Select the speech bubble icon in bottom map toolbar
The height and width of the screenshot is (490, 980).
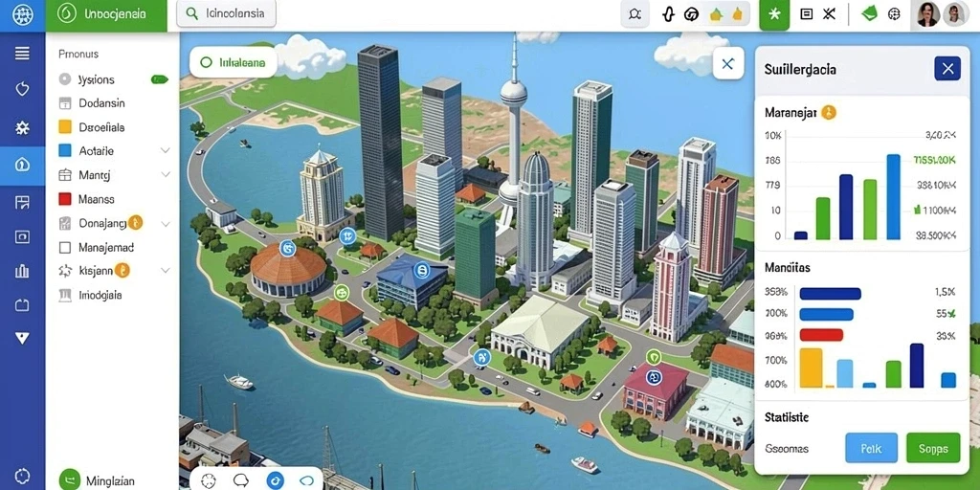coord(240,480)
